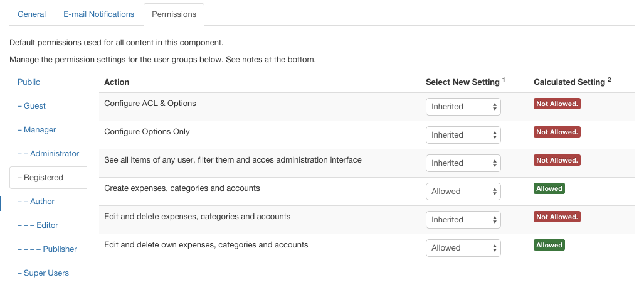Select the Permissions tab
The image size is (644, 297).
click(x=174, y=14)
